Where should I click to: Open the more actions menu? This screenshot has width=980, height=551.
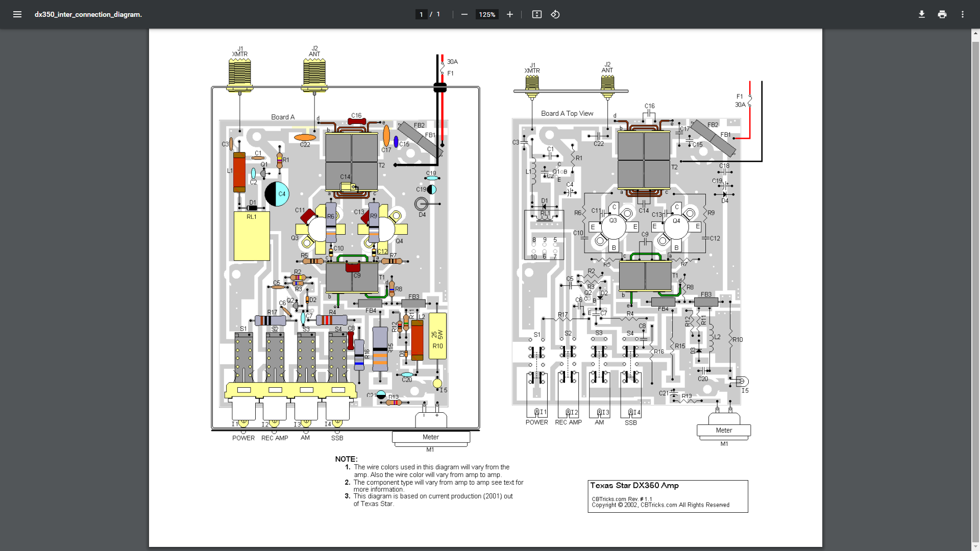(x=962, y=14)
